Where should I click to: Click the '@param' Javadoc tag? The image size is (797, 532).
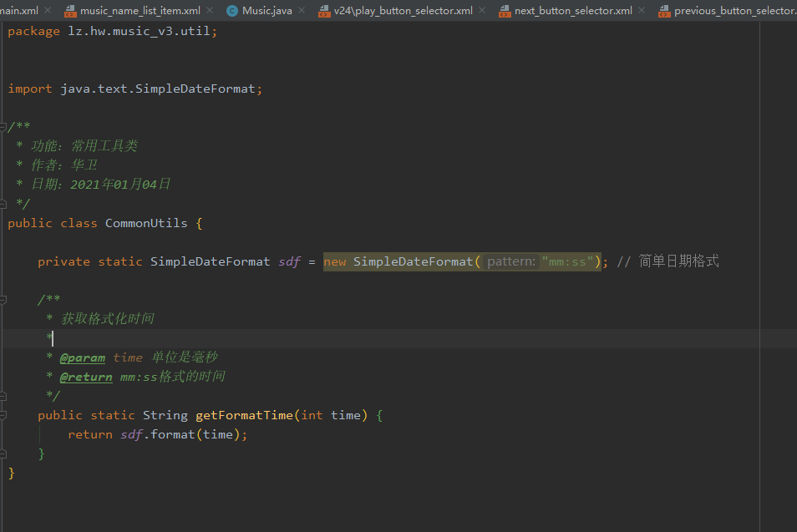(83, 357)
